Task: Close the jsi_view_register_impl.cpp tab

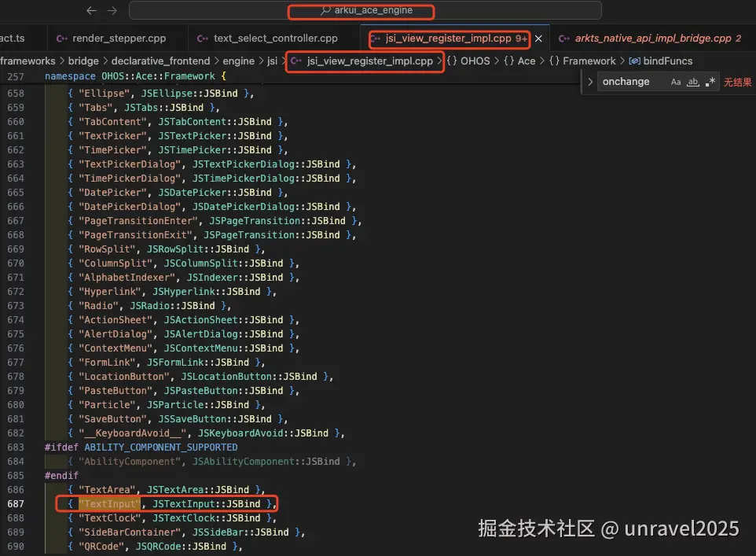Action: [538, 39]
